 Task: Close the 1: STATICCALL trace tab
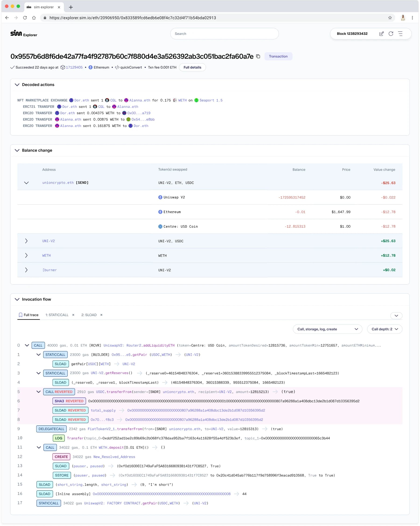point(73,315)
